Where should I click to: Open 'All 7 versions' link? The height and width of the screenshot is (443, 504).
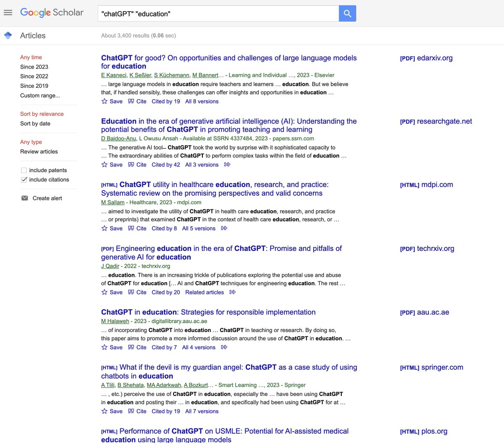(x=202, y=411)
